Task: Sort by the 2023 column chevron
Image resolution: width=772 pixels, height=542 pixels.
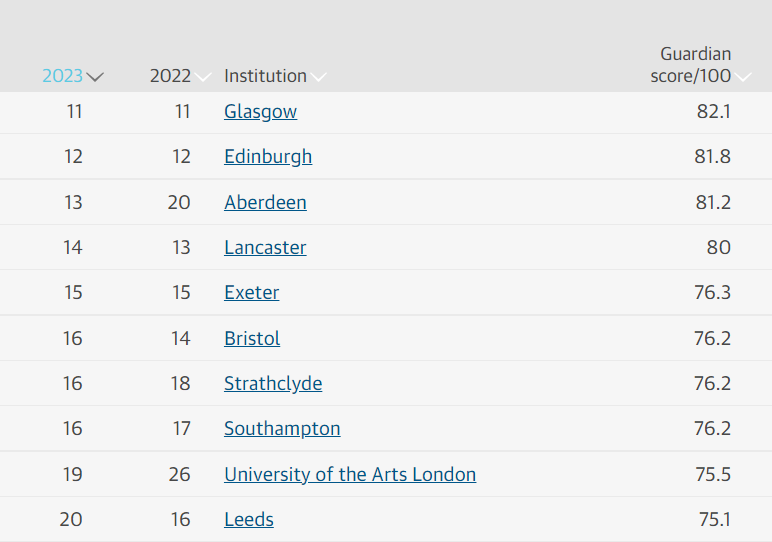Action: coord(96,77)
